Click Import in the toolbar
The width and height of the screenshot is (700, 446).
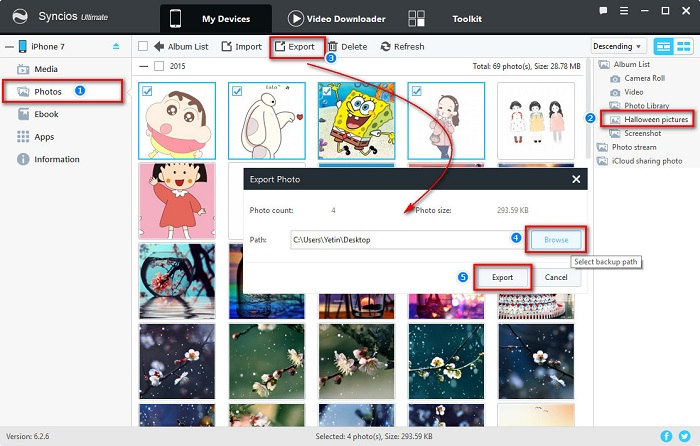(242, 46)
